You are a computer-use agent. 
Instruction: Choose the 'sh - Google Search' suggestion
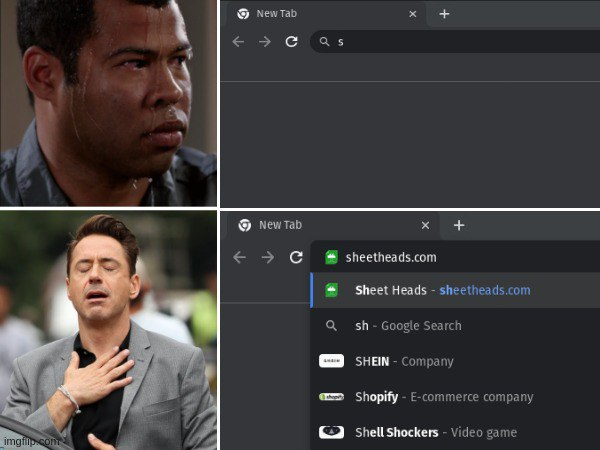tap(455, 326)
